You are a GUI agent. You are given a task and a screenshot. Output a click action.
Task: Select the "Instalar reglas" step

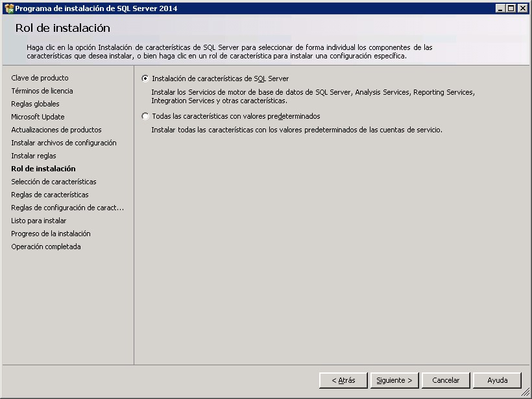pos(34,156)
